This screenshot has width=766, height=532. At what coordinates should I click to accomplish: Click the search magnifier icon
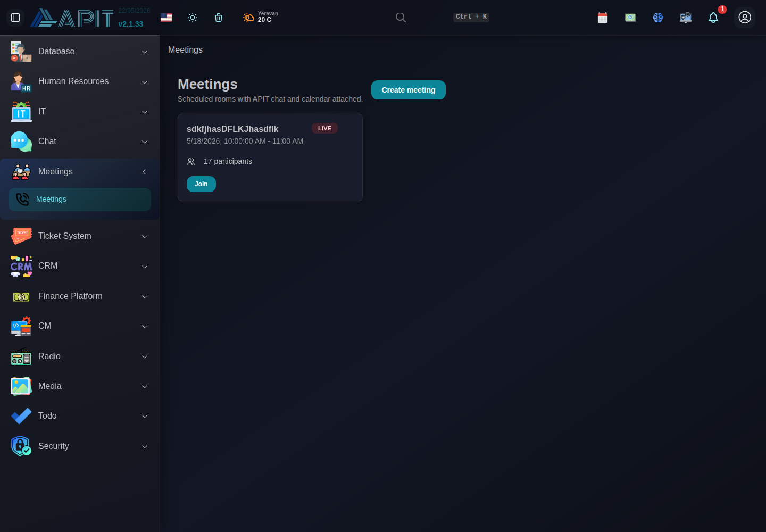401,18
